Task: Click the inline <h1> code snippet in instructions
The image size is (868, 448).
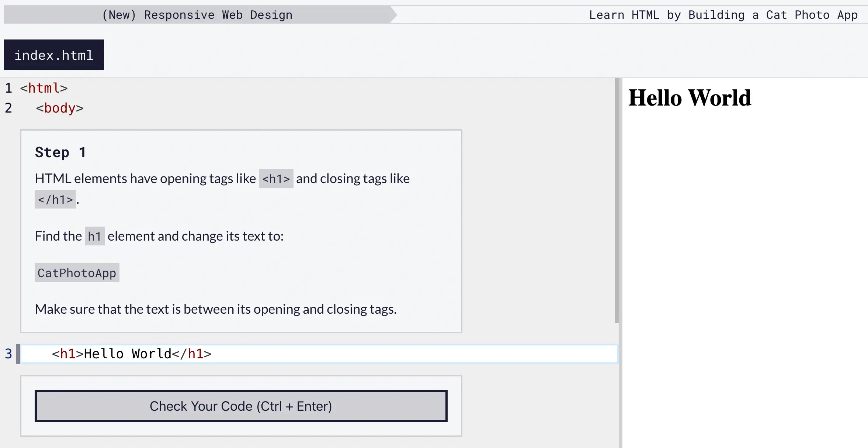Action: tap(276, 178)
